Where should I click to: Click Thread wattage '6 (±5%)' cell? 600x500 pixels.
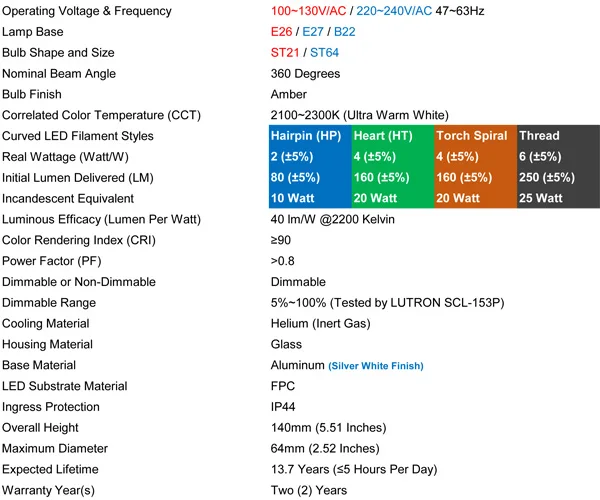point(558,156)
